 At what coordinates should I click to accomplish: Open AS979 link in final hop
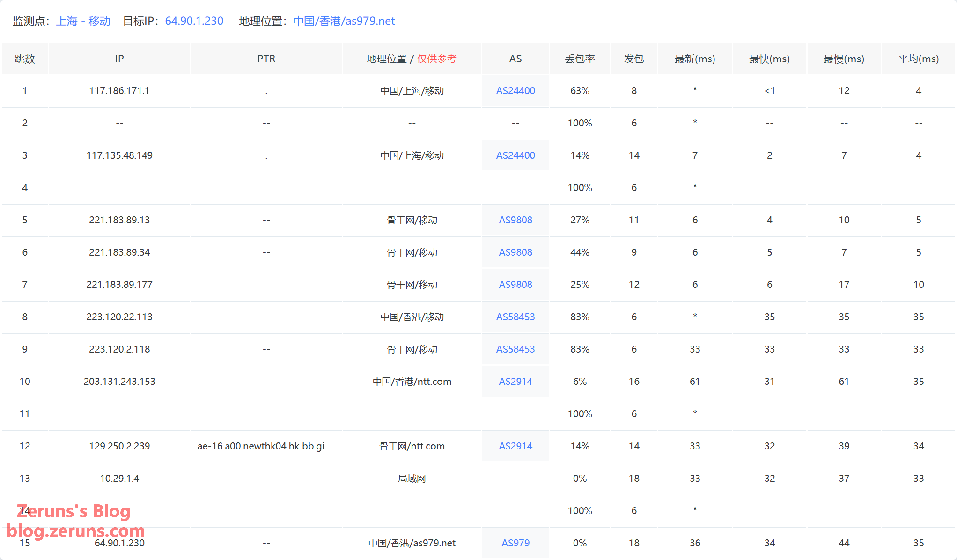(515, 543)
